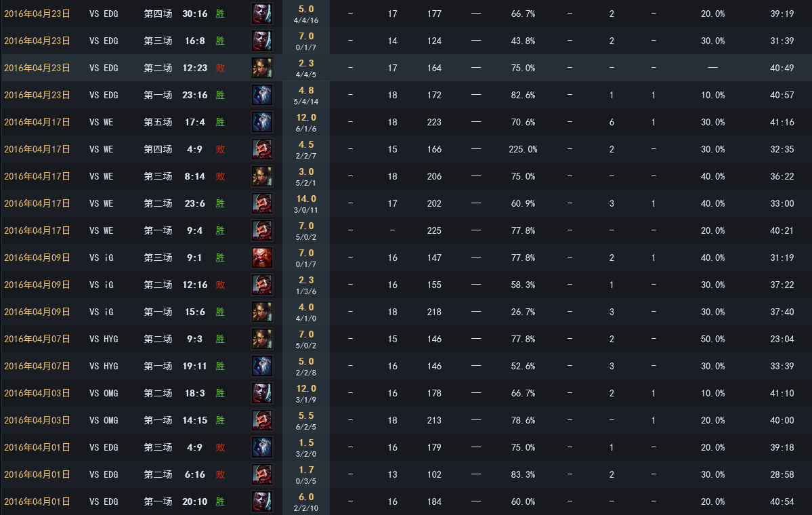This screenshot has height=515, width=812.
Task: Select champion icon in April 23 第二场 row
Action: pyautogui.click(x=262, y=68)
